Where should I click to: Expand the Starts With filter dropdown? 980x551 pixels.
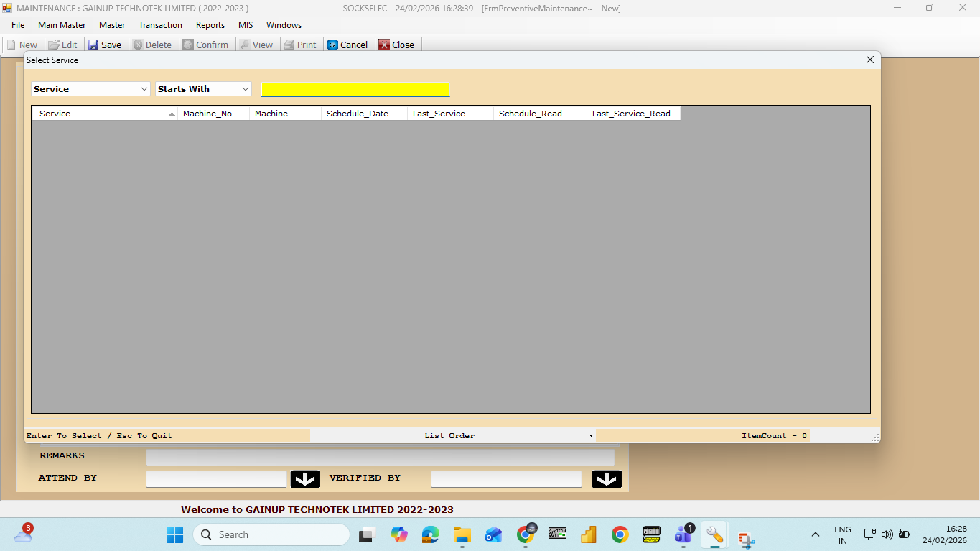(x=245, y=89)
